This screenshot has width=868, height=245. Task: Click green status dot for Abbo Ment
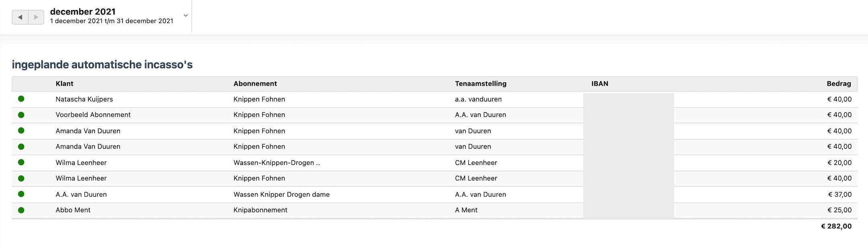(x=21, y=210)
